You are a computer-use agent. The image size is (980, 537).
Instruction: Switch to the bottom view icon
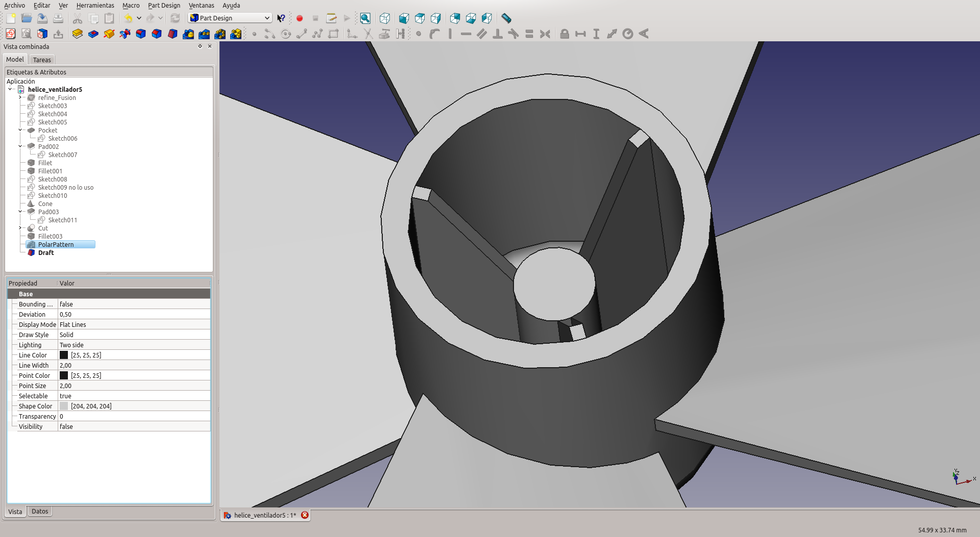click(471, 18)
